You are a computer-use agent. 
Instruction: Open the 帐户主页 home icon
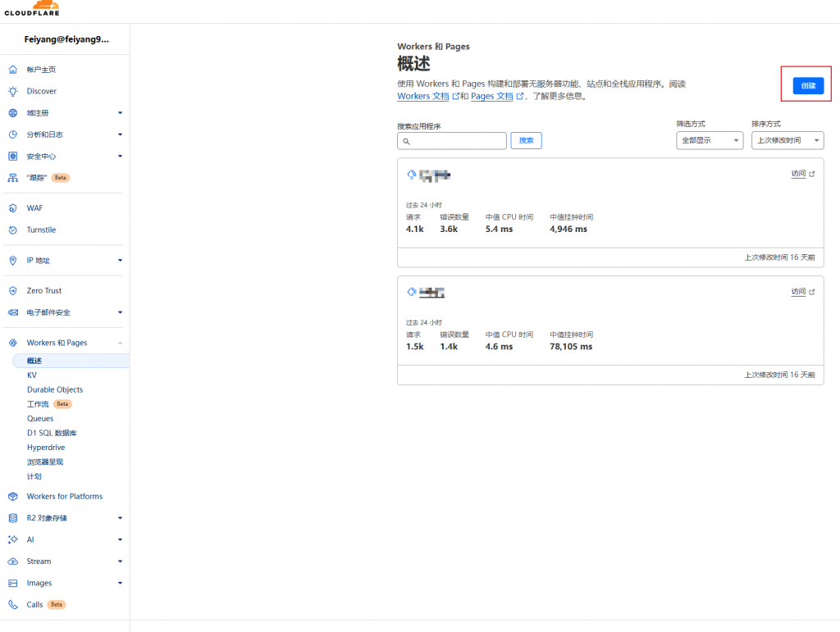point(13,70)
